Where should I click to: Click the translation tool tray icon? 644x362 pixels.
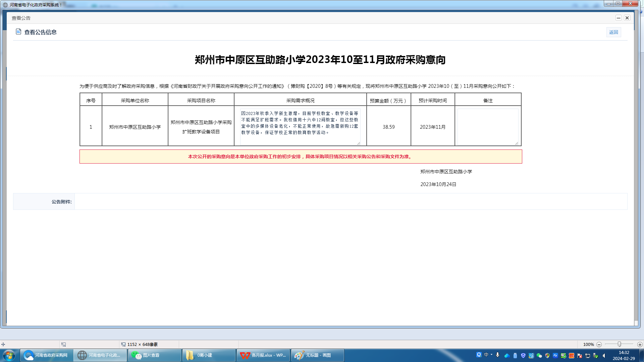[531, 356]
